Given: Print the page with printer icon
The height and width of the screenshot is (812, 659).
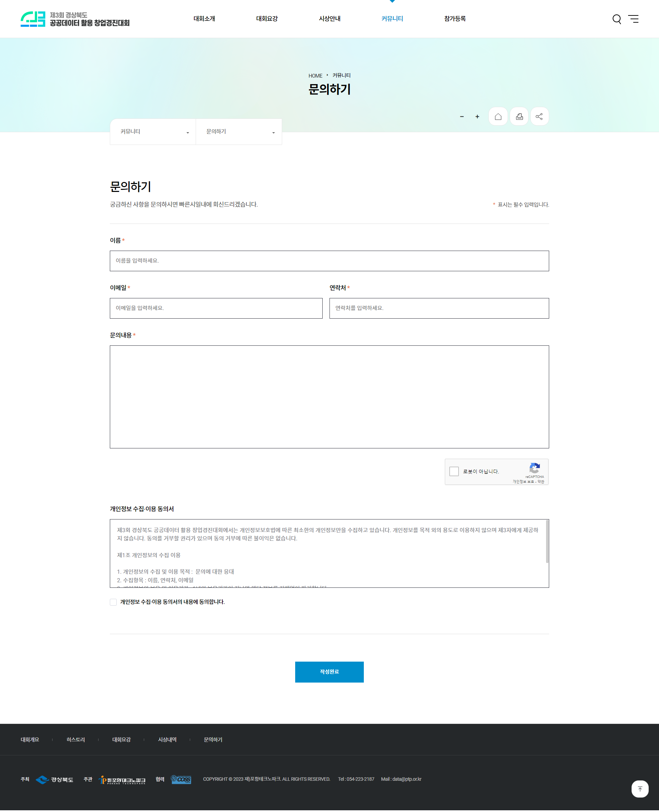Looking at the screenshot, I should [519, 117].
